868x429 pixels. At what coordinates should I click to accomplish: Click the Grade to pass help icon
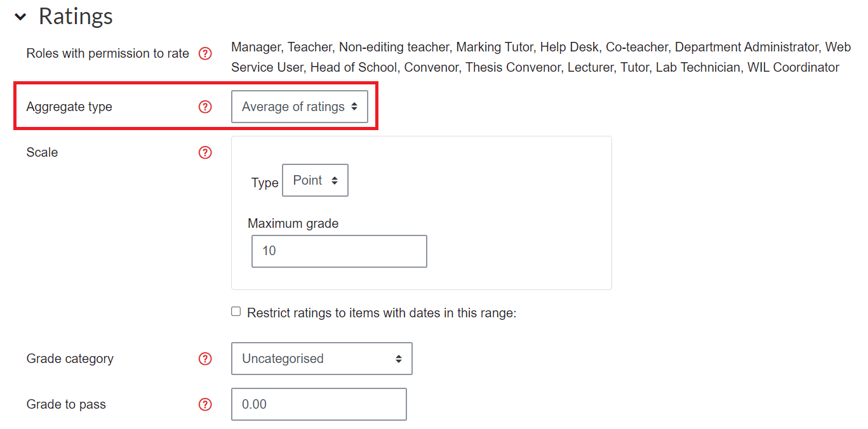coord(205,405)
